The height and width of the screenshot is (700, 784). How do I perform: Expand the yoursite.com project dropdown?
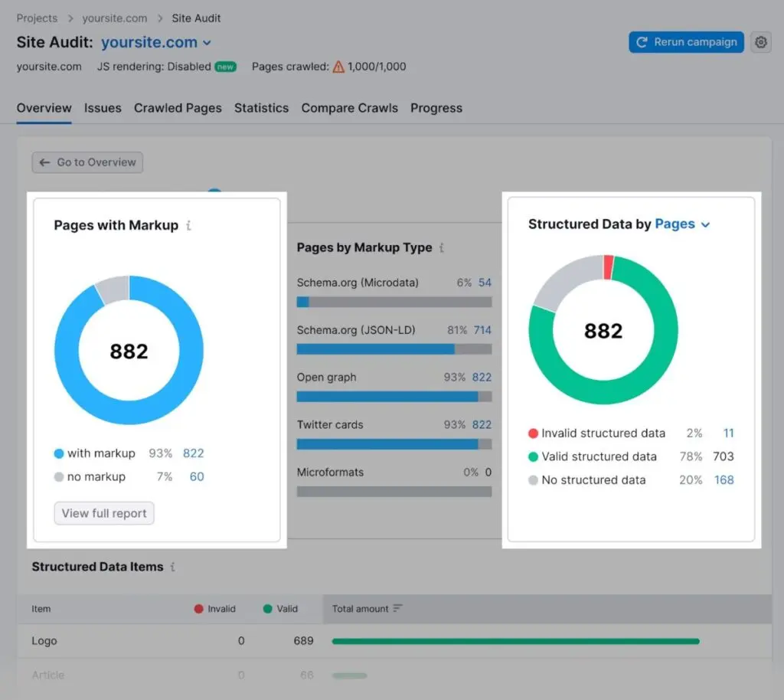[x=207, y=43]
